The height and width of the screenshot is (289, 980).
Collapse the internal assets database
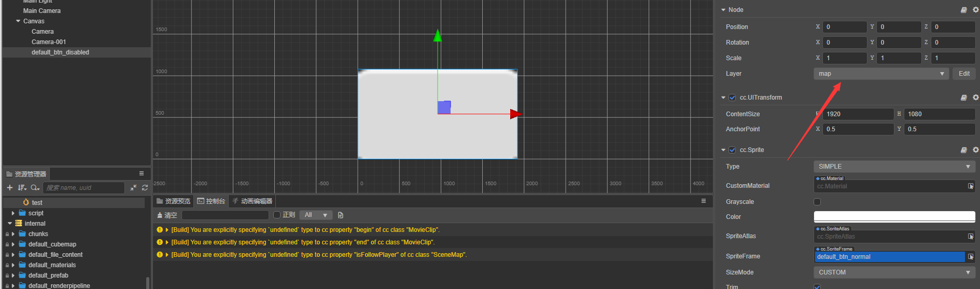(x=9, y=224)
